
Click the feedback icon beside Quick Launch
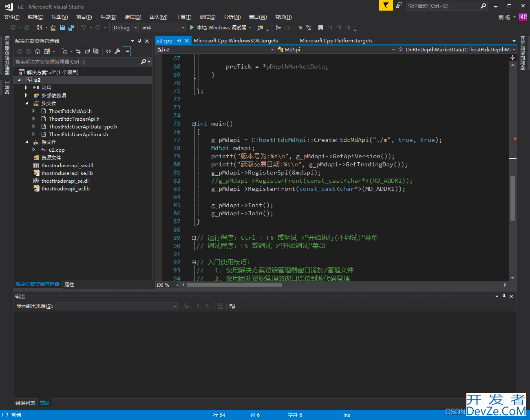tap(399, 5)
